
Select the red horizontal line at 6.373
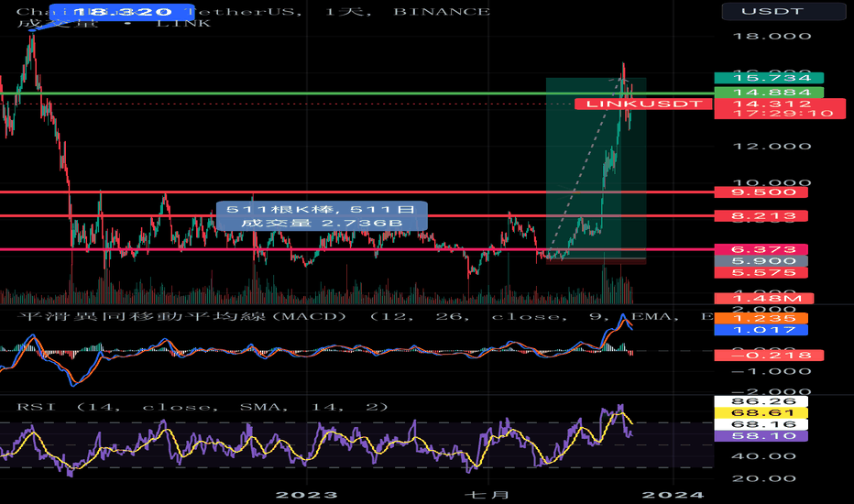[356, 249]
